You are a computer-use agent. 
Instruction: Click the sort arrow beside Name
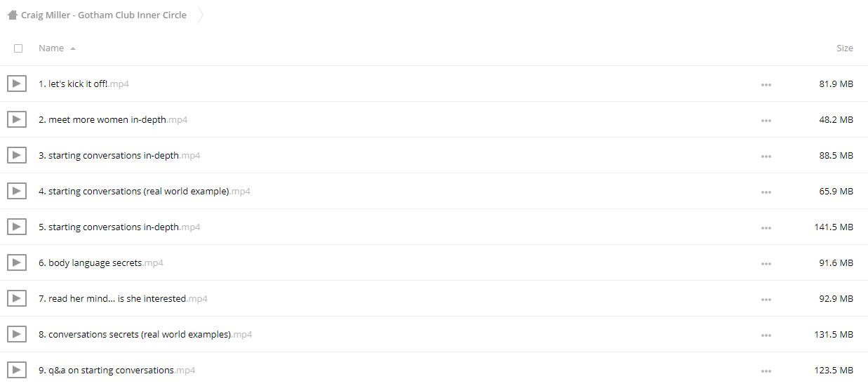tap(73, 48)
